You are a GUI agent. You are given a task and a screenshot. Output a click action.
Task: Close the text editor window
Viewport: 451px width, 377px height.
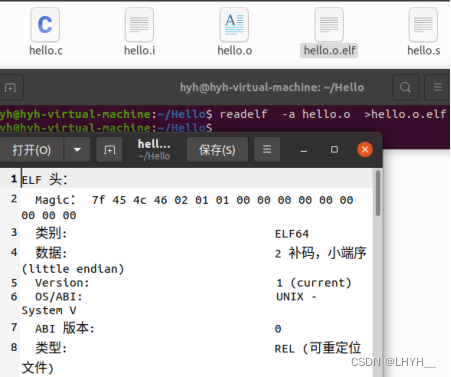tap(365, 149)
